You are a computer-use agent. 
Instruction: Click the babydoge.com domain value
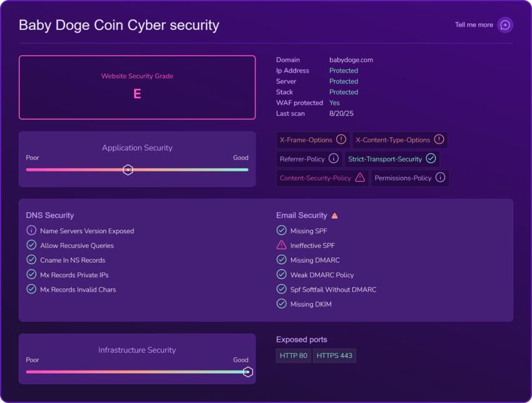[x=351, y=59]
